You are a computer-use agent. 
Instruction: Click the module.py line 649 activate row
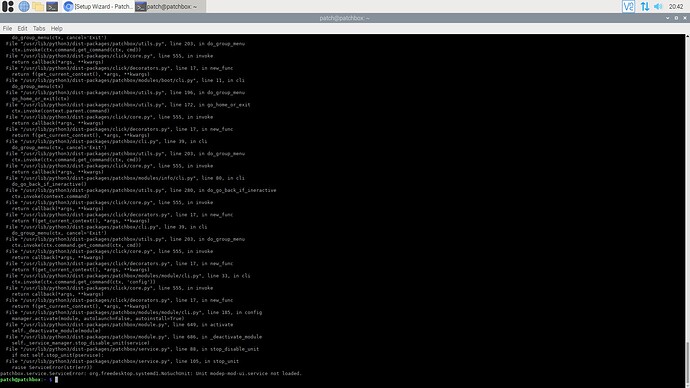(119, 324)
